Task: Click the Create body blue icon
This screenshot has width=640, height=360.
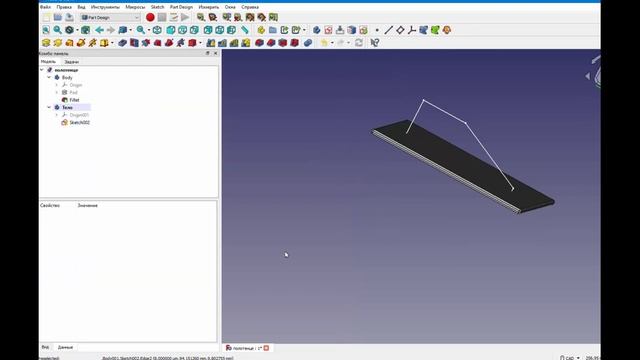Action: [316, 30]
